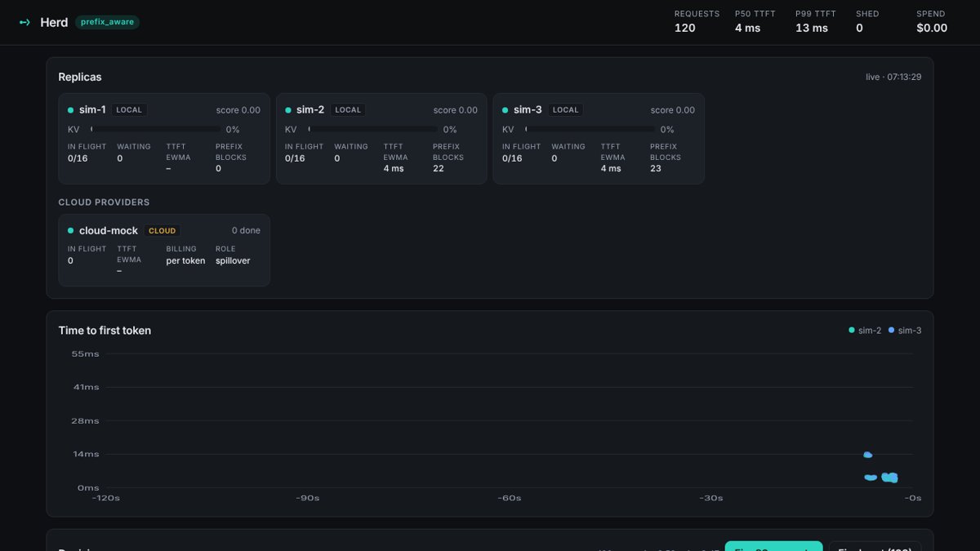The width and height of the screenshot is (980, 551).
Task: Click sim-2 prefix blocks value 22
Action: [439, 169]
